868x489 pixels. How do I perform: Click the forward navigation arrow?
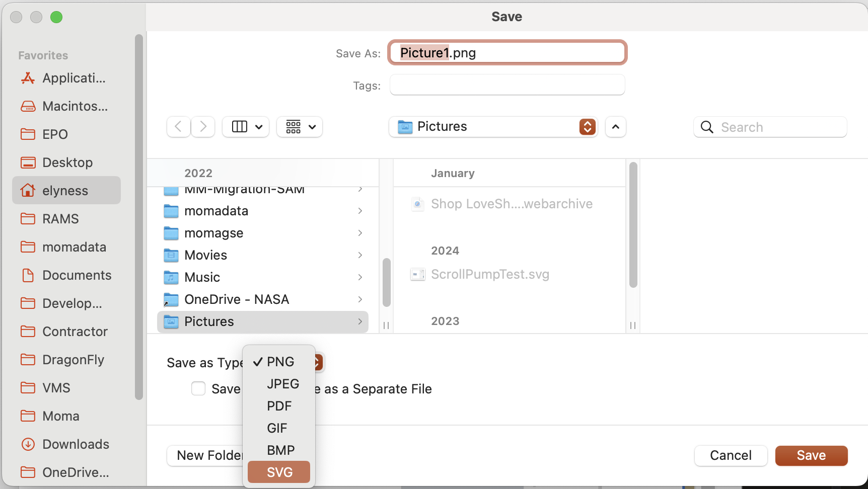pyautogui.click(x=203, y=127)
